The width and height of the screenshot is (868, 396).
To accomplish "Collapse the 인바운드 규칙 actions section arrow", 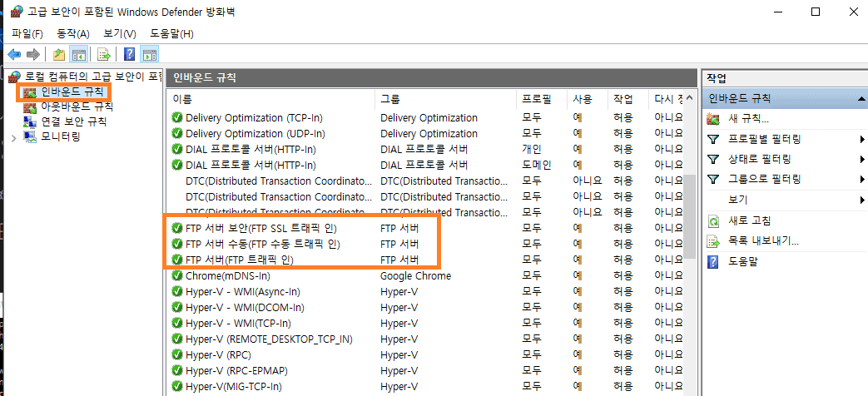I will pyautogui.click(x=861, y=99).
